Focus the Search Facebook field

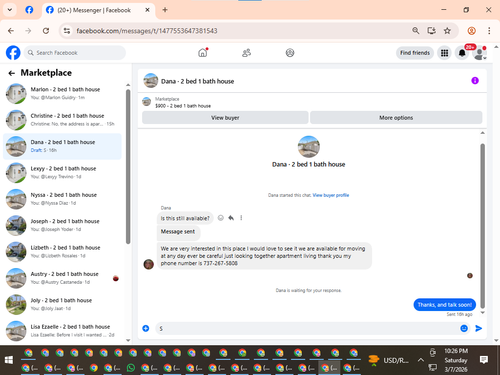[75, 53]
